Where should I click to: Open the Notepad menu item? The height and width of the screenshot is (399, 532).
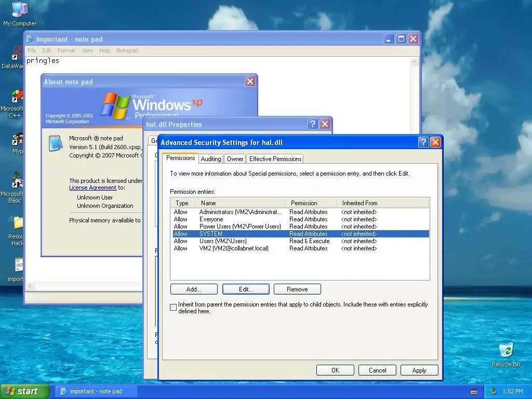pyautogui.click(x=127, y=50)
